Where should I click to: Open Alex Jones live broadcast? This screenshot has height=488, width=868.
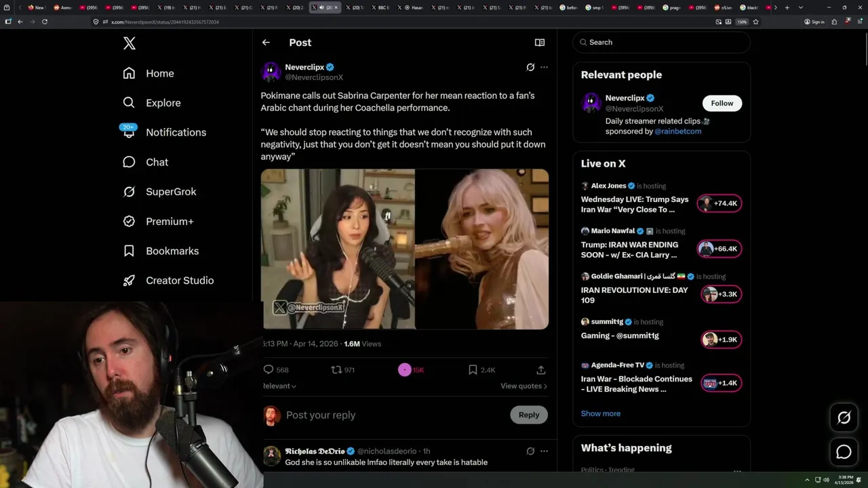point(661,198)
